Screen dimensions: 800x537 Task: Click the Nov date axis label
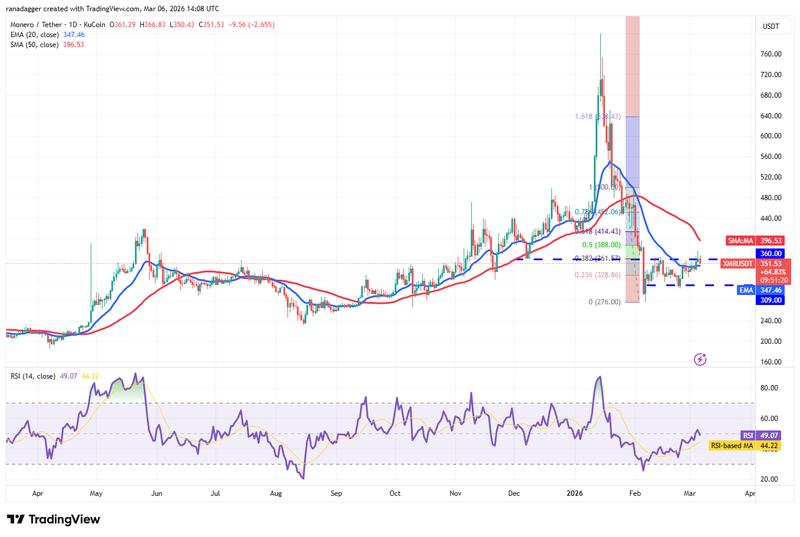[455, 493]
